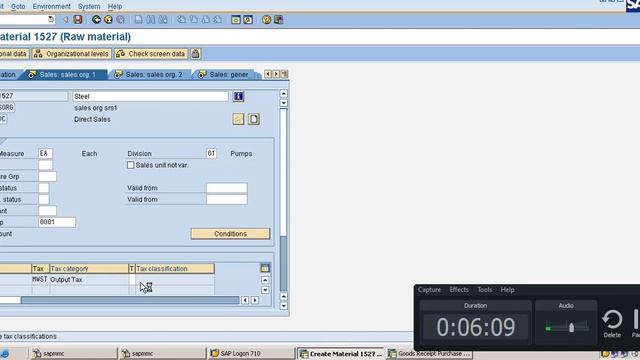Click the field containing 0001

tap(57, 222)
